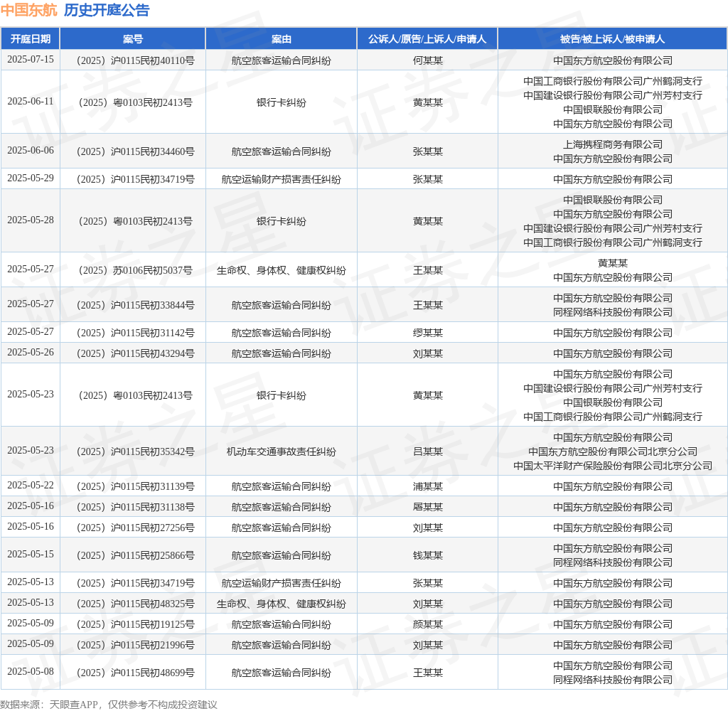Screen dimensions: 728x711
Task: Click case number 沪0115民初25866号
Action: 136,555
